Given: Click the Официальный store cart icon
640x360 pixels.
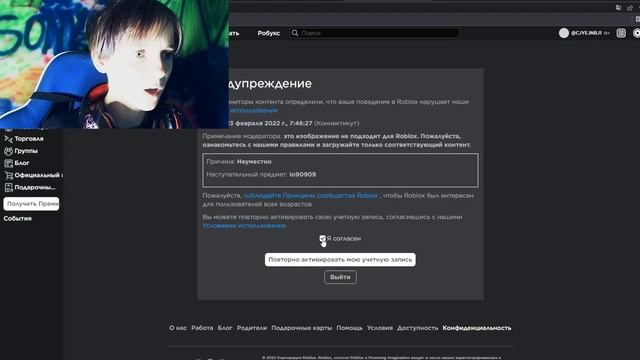Looking at the screenshot, I should (x=8, y=176).
